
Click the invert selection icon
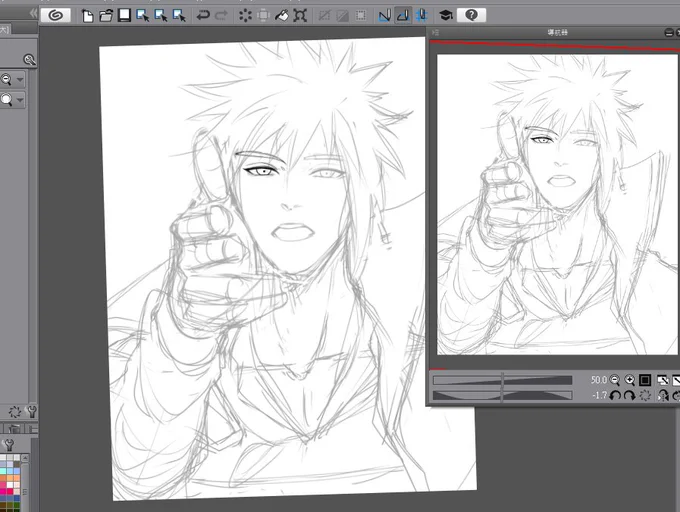(342, 16)
